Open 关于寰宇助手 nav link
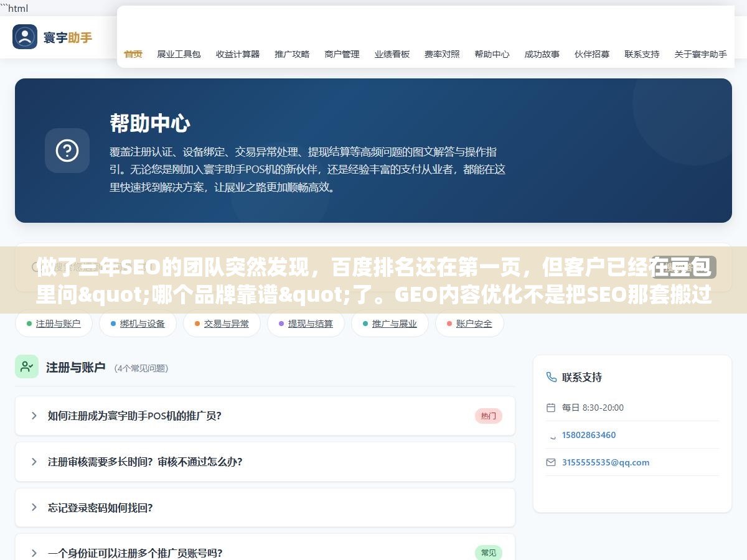The image size is (747, 560). click(x=700, y=54)
